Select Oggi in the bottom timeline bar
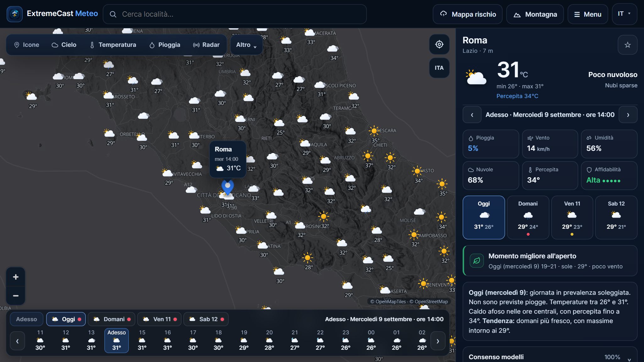Image resolution: width=644 pixels, height=362 pixels. click(66, 319)
